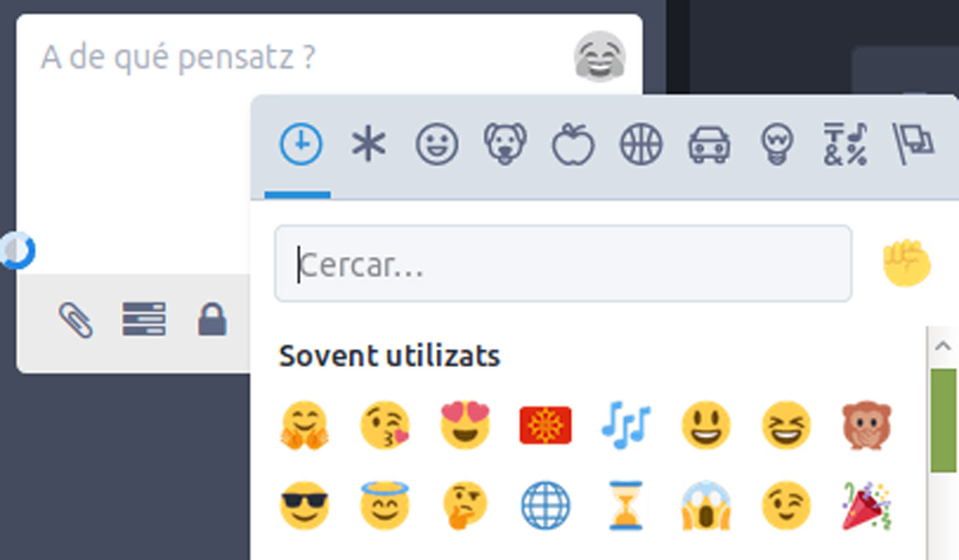
Task: Click the paperclip attachment icon
Action: [76, 319]
